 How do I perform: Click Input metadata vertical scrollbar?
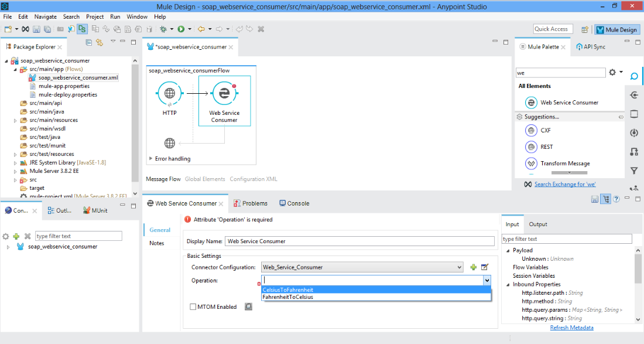[x=638, y=269]
